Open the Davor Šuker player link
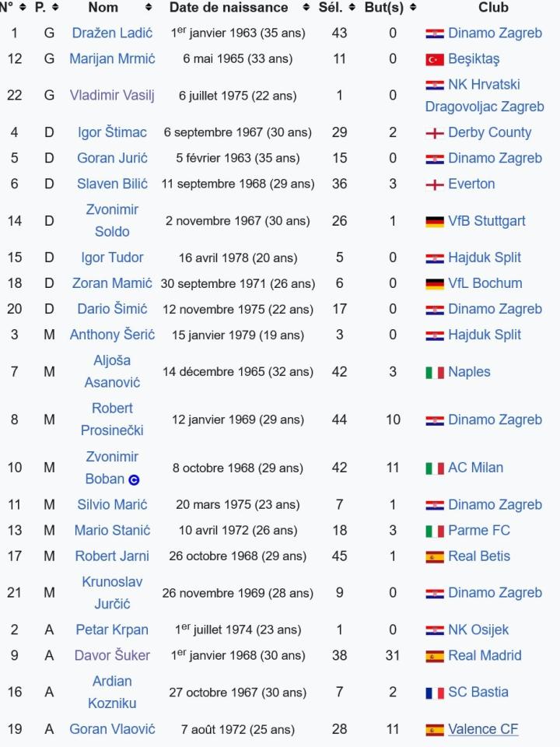 click(x=112, y=656)
